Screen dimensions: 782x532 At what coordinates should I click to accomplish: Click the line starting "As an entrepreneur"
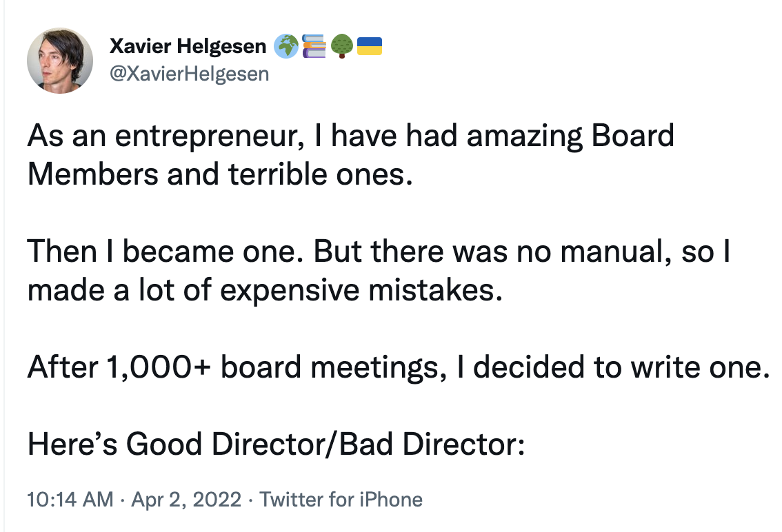[x=350, y=136]
